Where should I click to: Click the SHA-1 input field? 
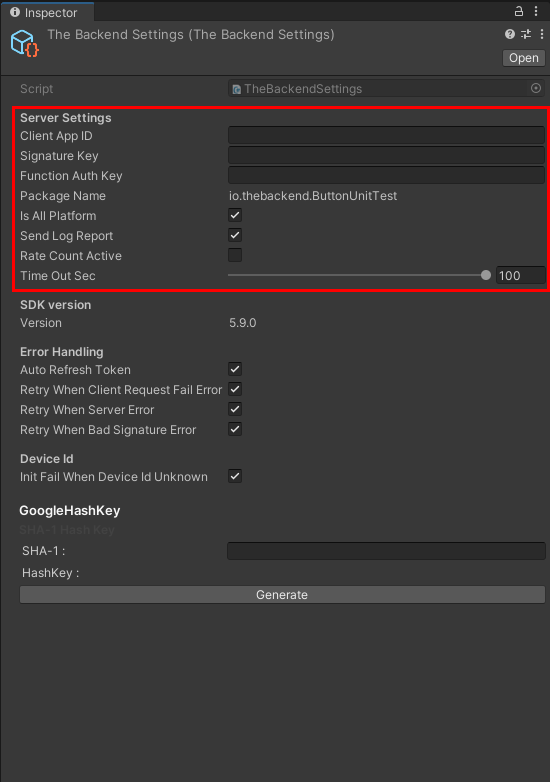[386, 551]
